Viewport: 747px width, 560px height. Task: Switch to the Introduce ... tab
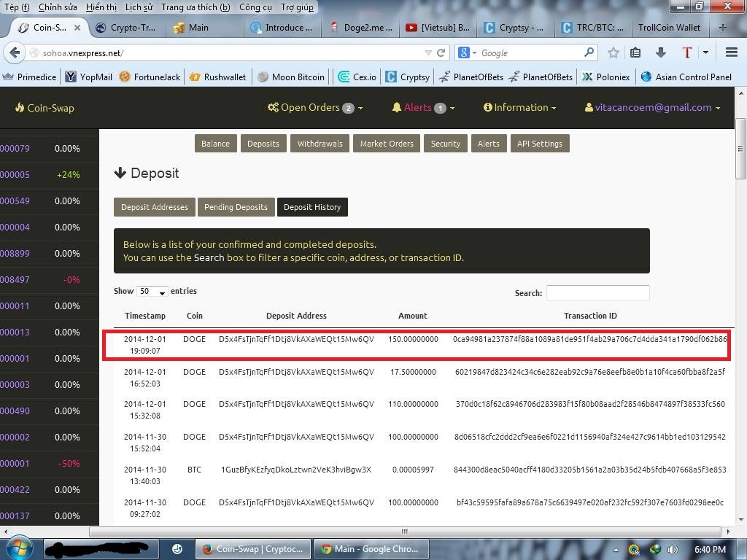pyautogui.click(x=282, y=28)
